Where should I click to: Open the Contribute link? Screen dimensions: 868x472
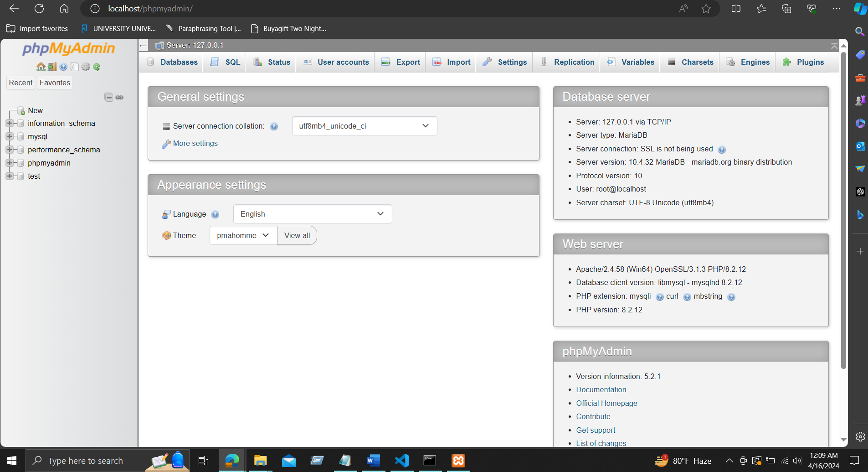tap(593, 416)
